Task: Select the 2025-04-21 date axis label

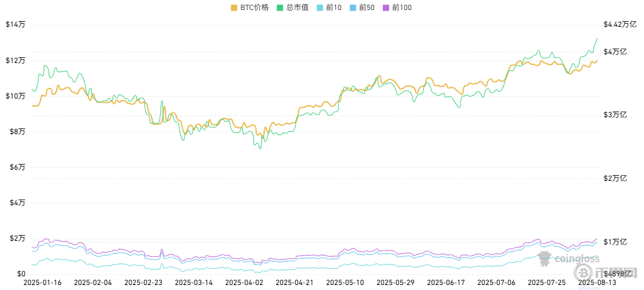Action: pyautogui.click(x=294, y=283)
